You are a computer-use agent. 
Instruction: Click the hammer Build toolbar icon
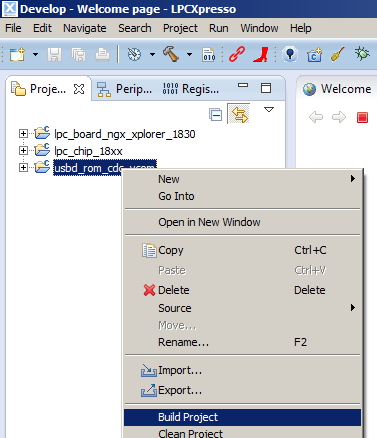pyautogui.click(x=171, y=54)
